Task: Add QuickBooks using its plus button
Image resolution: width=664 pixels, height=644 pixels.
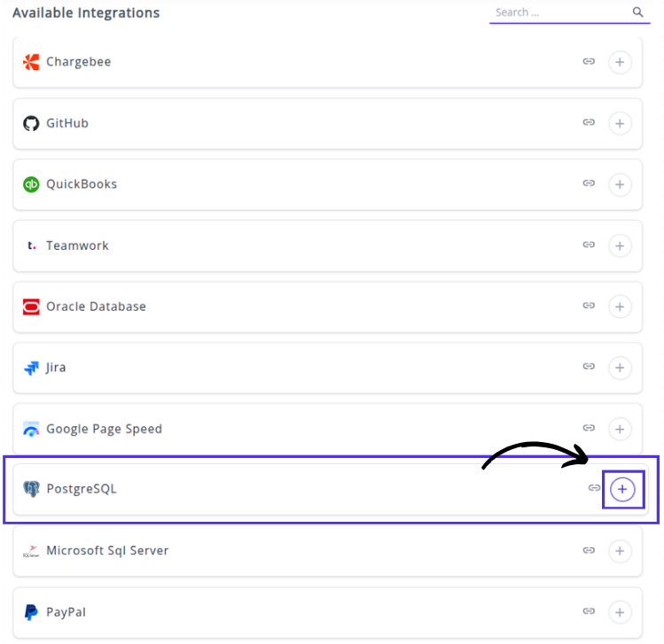Action: pos(620,184)
